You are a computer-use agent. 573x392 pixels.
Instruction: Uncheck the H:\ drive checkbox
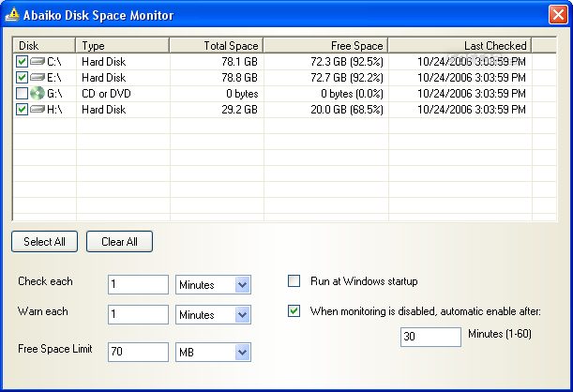point(22,109)
